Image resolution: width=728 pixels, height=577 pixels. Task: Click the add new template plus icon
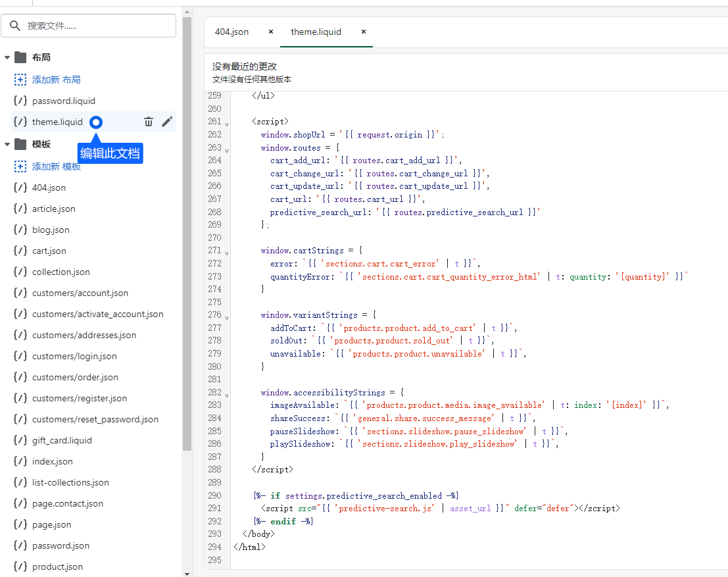pyautogui.click(x=20, y=166)
